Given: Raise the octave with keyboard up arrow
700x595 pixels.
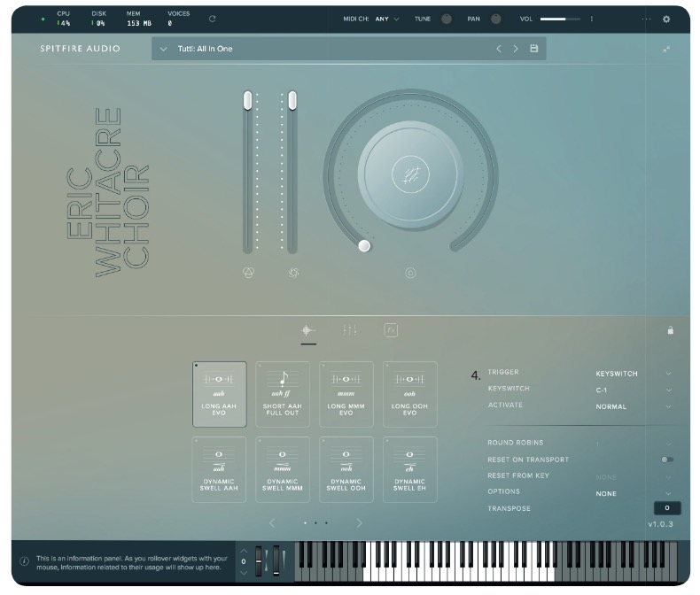Looking at the screenshot, I should tap(244, 551).
